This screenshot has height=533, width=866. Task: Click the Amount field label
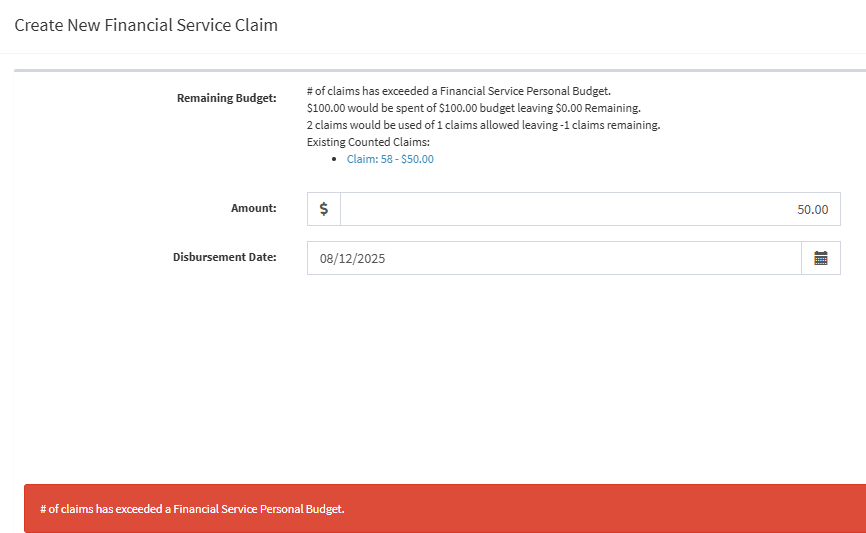253,208
